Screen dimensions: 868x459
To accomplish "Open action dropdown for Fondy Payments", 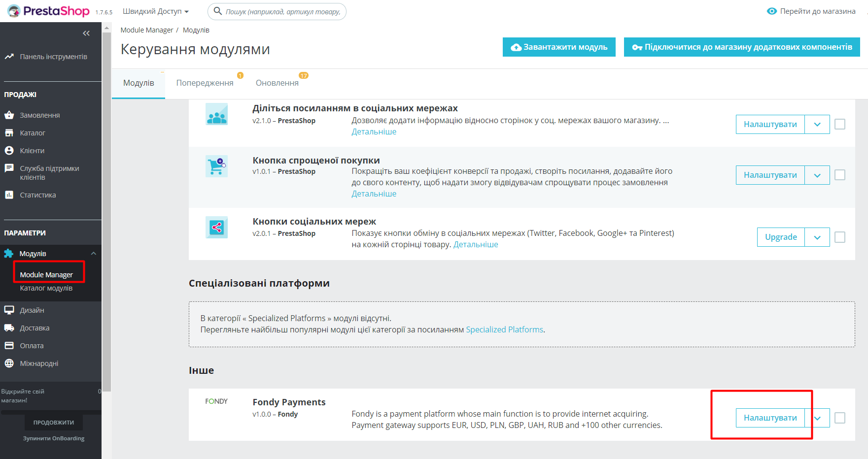I will pyautogui.click(x=818, y=418).
